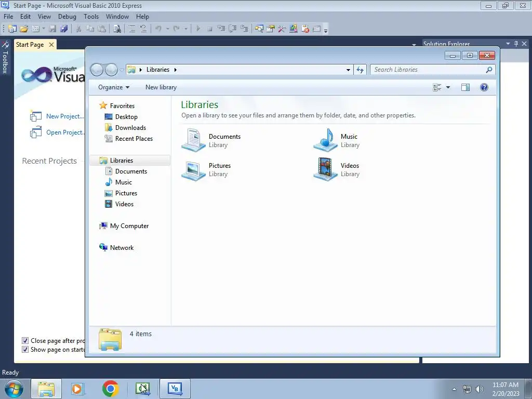Click the Open File toolbar icon

point(24,29)
